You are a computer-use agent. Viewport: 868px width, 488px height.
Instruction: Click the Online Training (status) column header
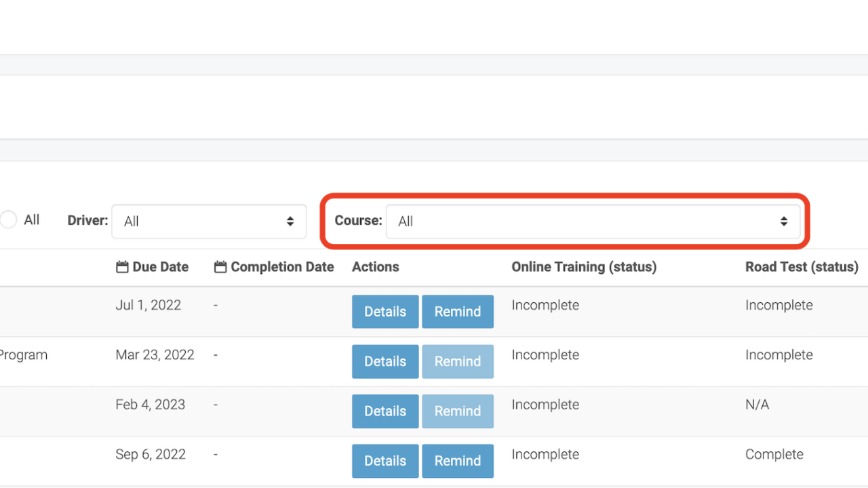pos(584,267)
